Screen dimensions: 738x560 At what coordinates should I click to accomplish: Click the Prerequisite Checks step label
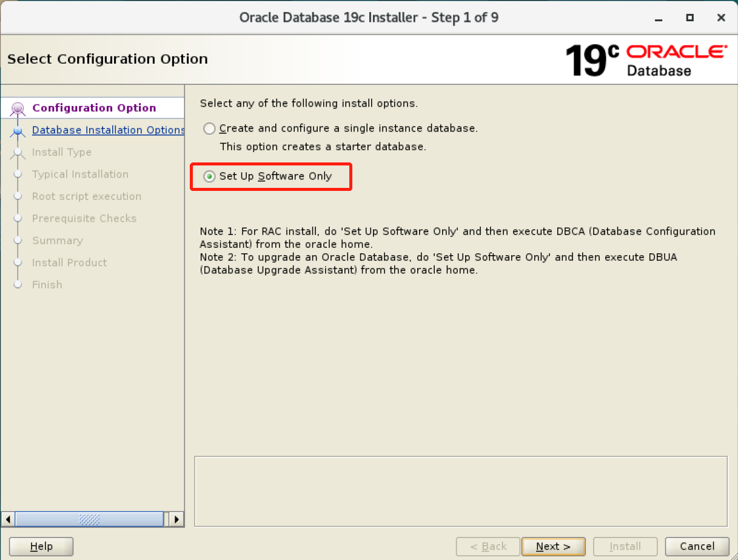[x=84, y=218]
